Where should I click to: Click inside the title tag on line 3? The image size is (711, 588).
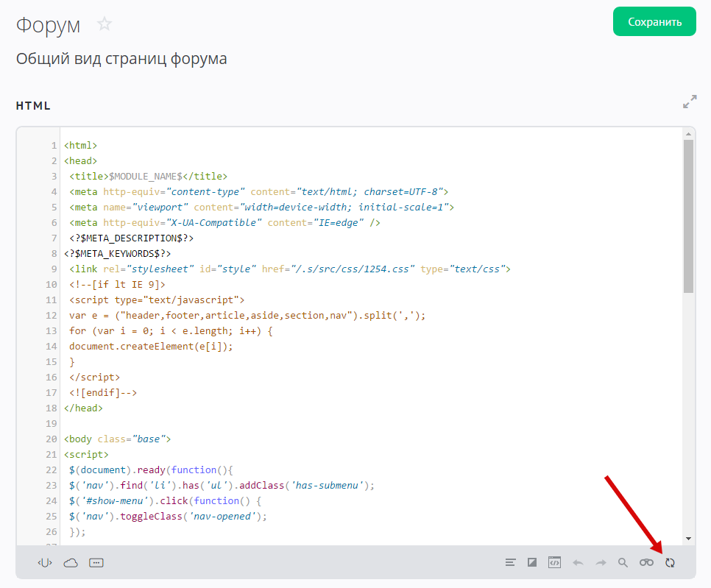(x=145, y=177)
